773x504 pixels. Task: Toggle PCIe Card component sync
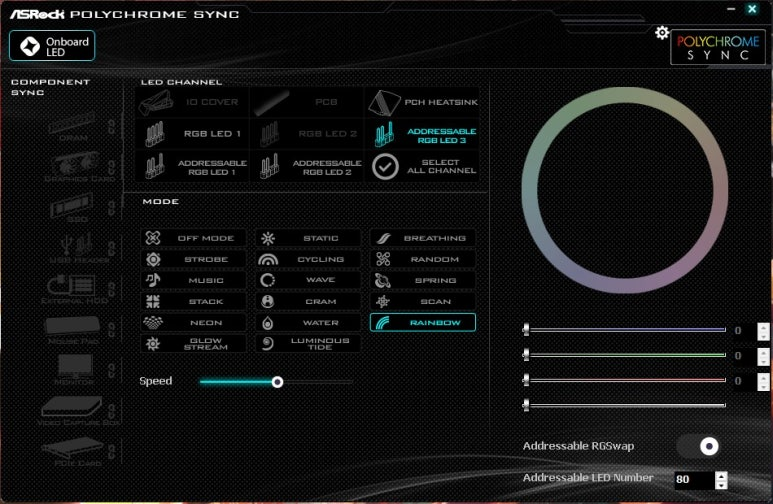[x=111, y=451]
